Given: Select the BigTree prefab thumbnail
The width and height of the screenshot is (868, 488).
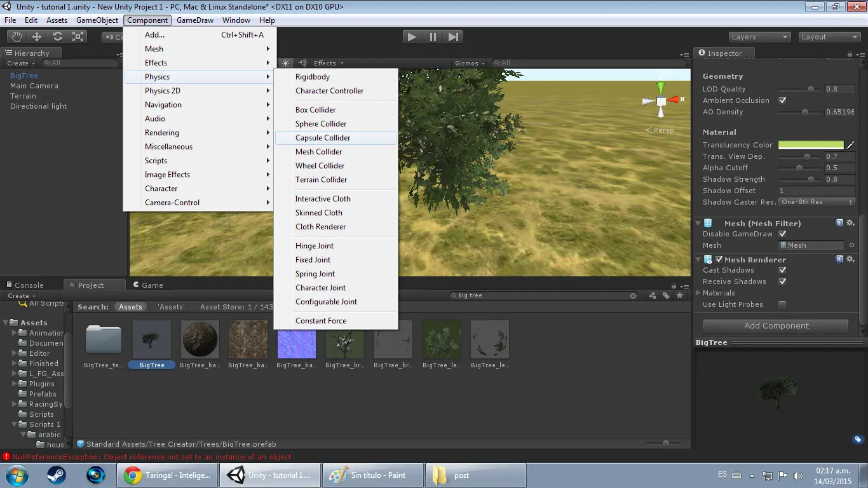Looking at the screenshot, I should point(152,339).
